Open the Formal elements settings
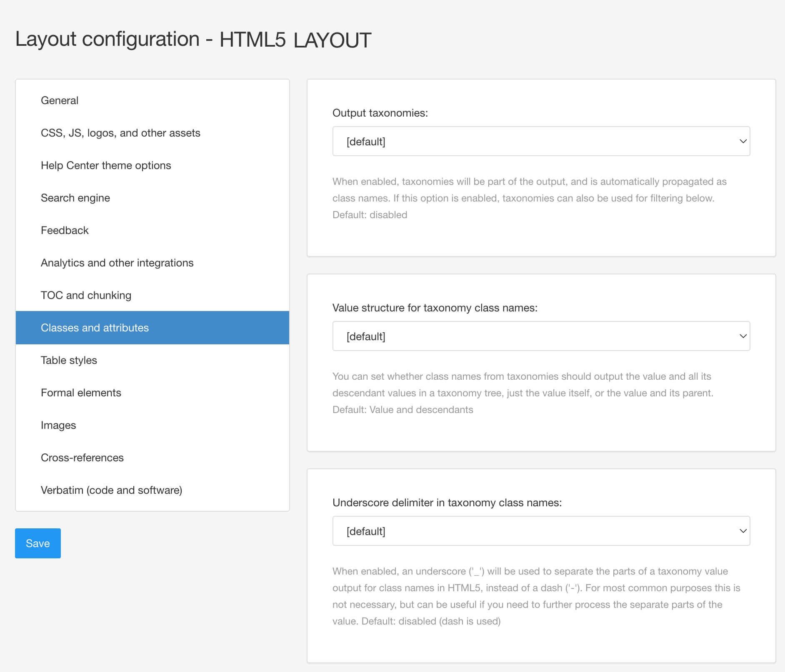The width and height of the screenshot is (785, 672). point(81,393)
